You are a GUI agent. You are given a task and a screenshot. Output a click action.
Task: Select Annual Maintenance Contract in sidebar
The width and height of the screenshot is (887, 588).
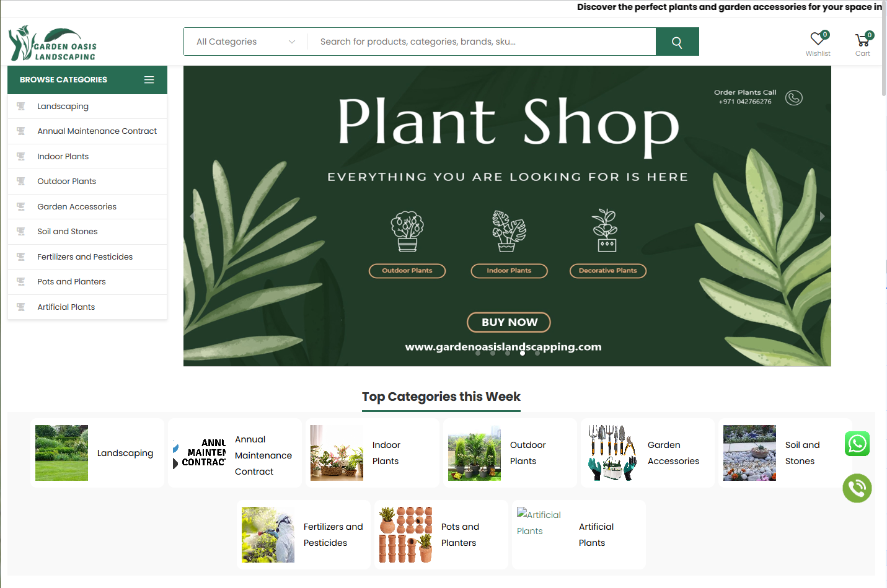[x=97, y=131]
